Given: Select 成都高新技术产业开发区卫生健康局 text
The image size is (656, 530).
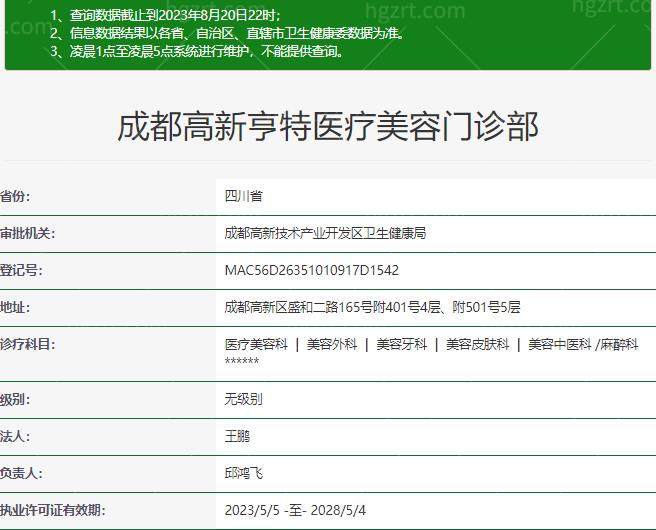Looking at the screenshot, I should point(325,233).
